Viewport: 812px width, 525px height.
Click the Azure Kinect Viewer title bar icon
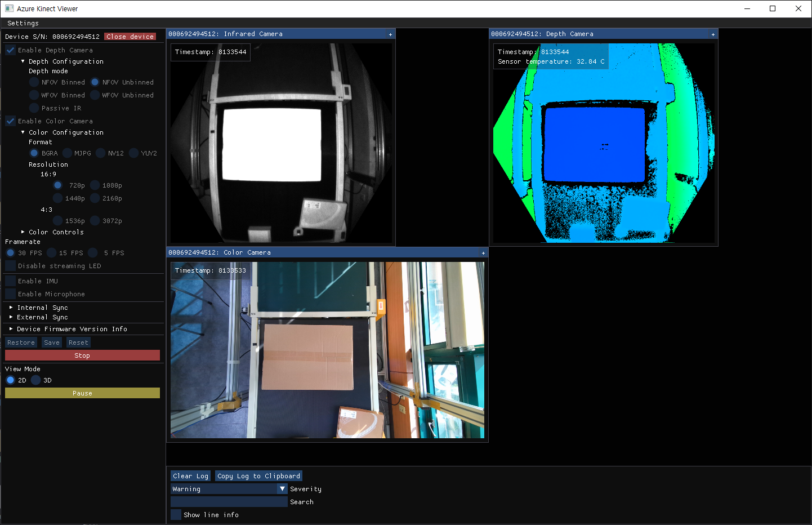coord(9,8)
